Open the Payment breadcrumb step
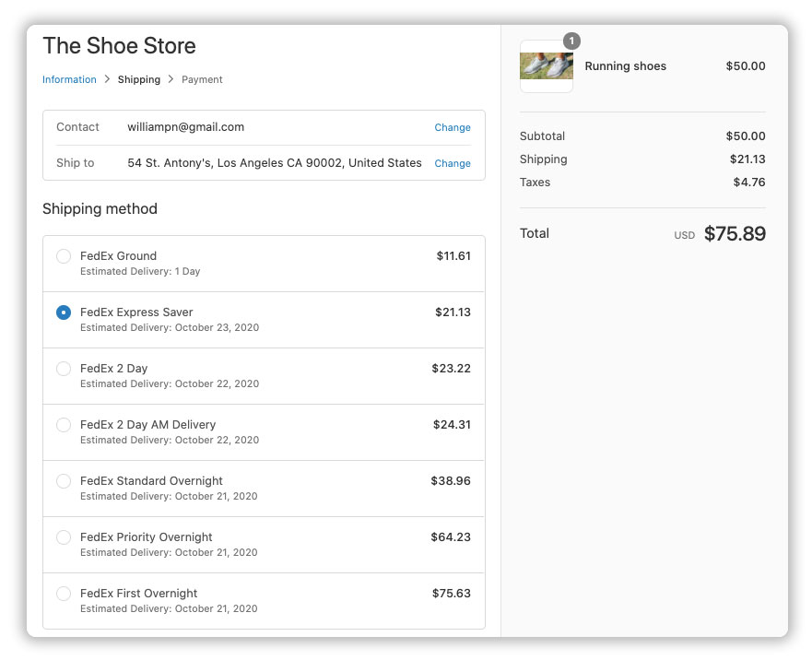812x660 pixels. point(202,79)
